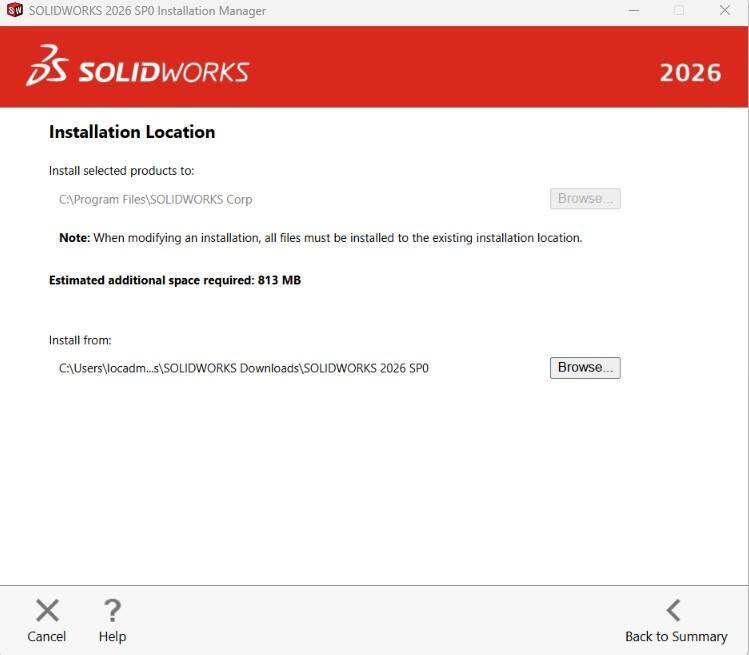Click the SOLIDWORKS app icon in title bar
749x655 pixels.
pyautogui.click(x=14, y=10)
